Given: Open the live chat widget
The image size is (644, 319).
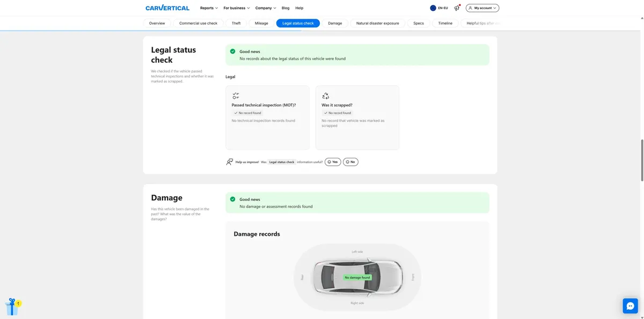Looking at the screenshot, I should pyautogui.click(x=630, y=306).
